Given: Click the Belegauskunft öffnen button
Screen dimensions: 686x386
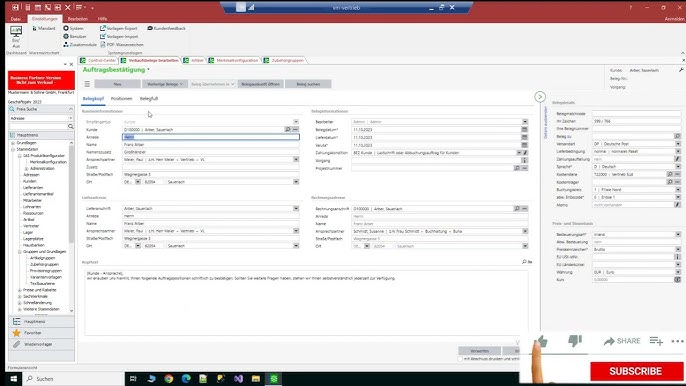Looking at the screenshot, I should click(x=260, y=84).
